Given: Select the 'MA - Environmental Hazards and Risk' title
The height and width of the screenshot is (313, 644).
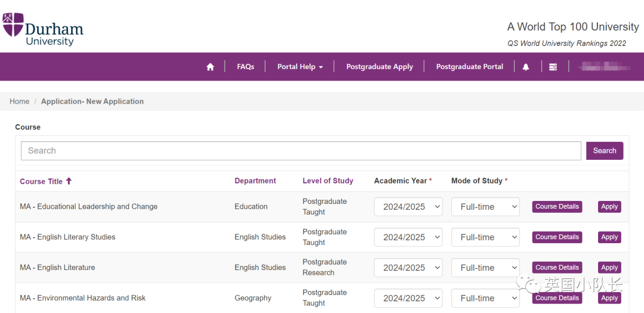Looking at the screenshot, I should 82,298.
